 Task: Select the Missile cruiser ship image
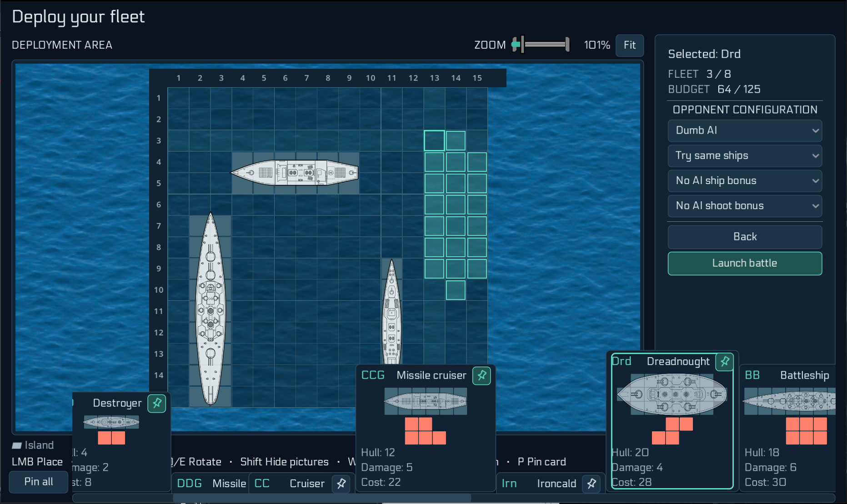pos(426,401)
